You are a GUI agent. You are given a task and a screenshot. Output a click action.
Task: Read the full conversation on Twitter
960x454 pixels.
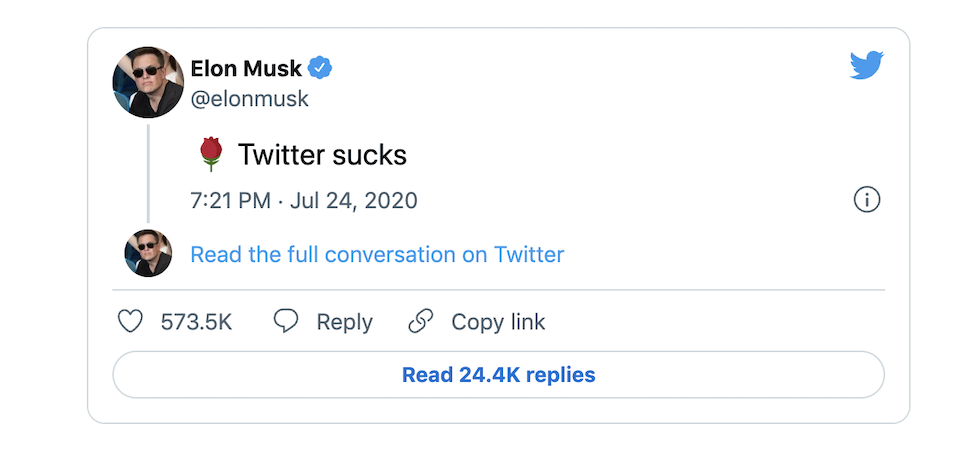377,254
